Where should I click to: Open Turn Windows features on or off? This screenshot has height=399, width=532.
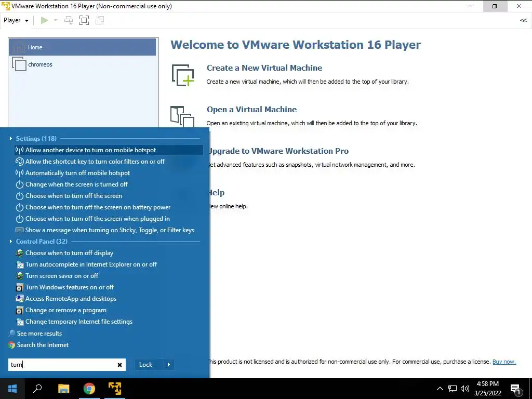click(x=109, y=287)
